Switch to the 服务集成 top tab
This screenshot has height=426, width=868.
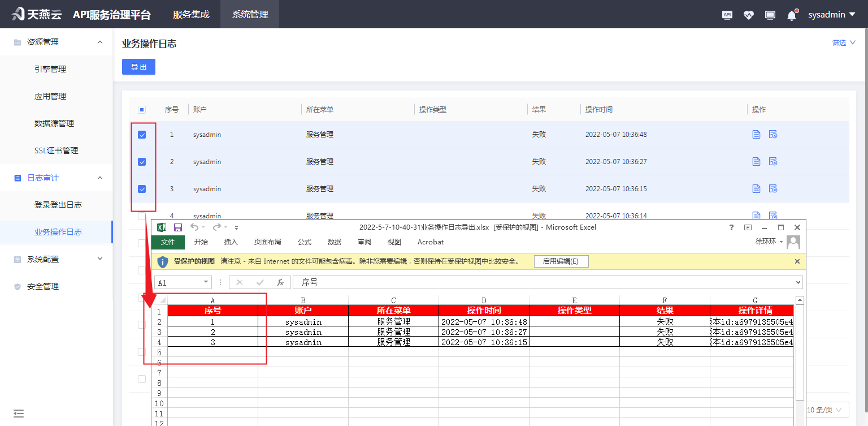191,15
